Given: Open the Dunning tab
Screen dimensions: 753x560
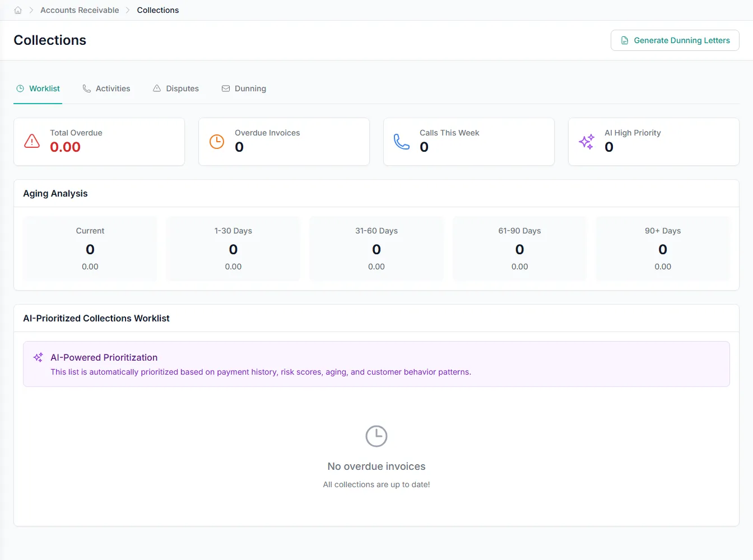Looking at the screenshot, I should 244,88.
